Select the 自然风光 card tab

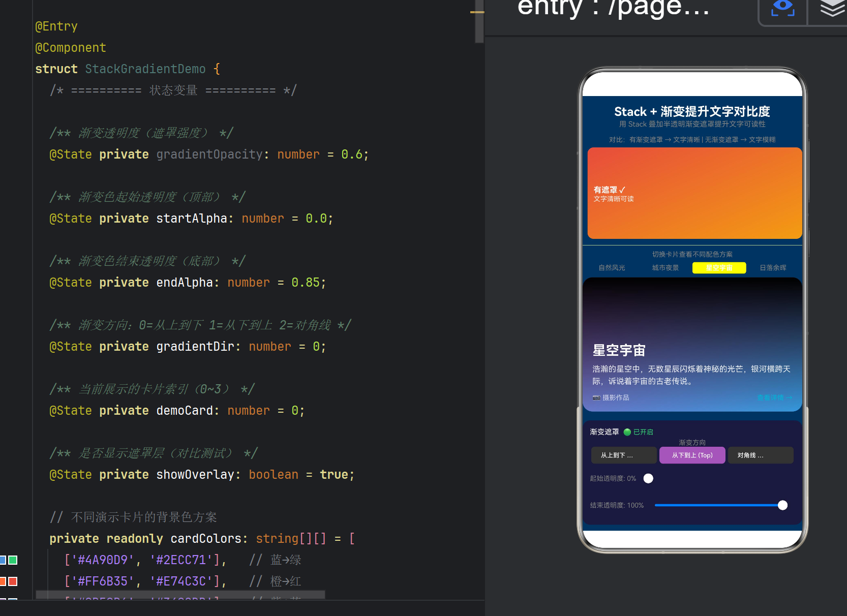[612, 268]
